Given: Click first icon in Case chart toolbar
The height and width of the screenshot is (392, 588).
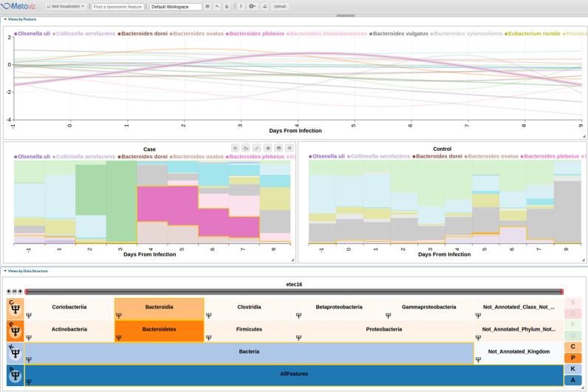Looking at the screenshot, I should point(235,148).
